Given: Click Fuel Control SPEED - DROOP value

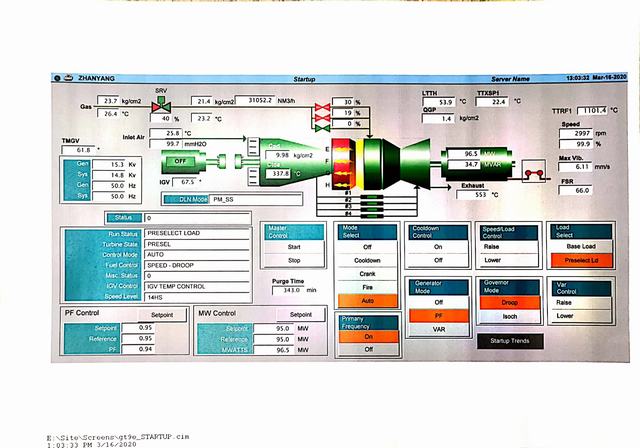Looking at the screenshot, I should pos(197,265).
